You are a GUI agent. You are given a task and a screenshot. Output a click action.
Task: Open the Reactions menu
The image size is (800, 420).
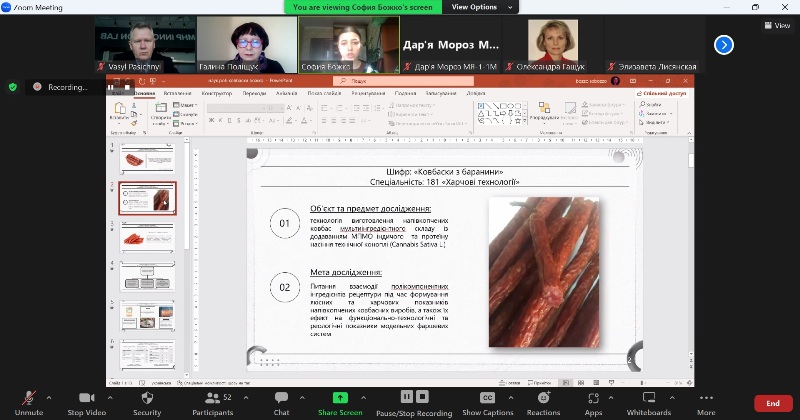[x=543, y=399]
